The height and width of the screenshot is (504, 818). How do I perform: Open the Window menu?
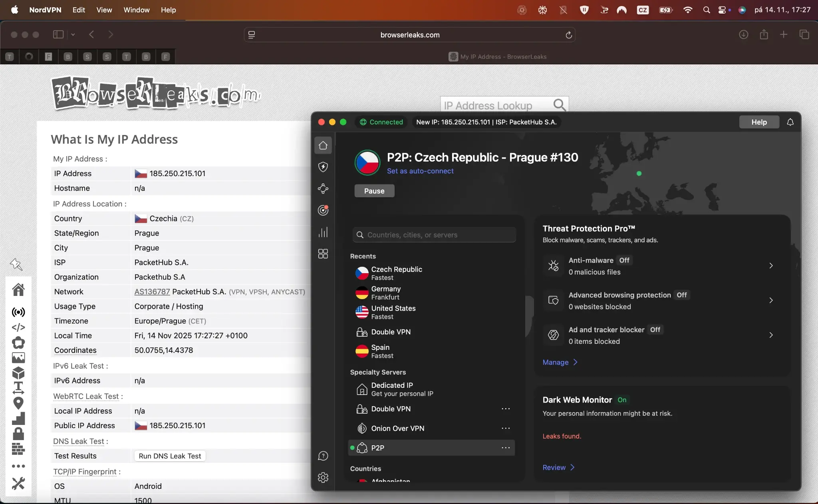(x=136, y=10)
